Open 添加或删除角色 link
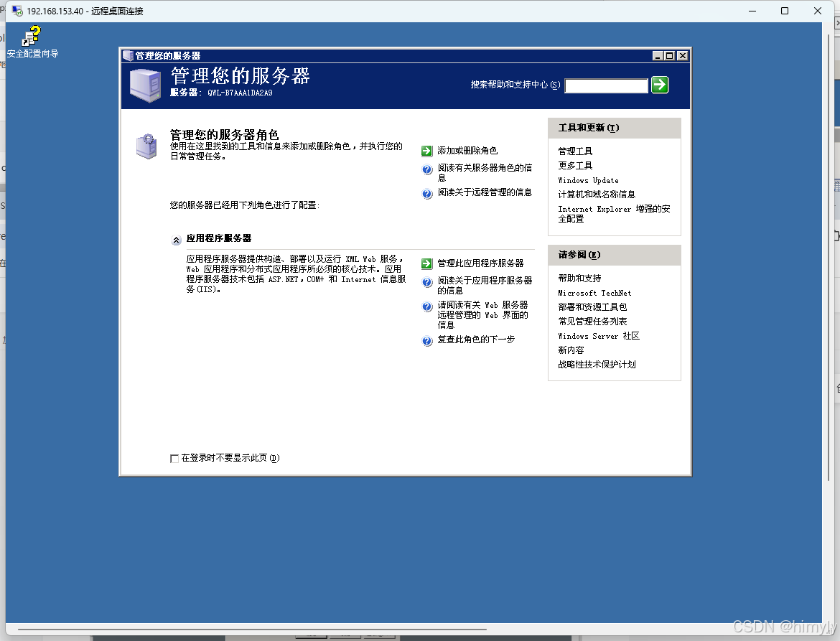Viewport: 840px width, 641px height. 467,151
